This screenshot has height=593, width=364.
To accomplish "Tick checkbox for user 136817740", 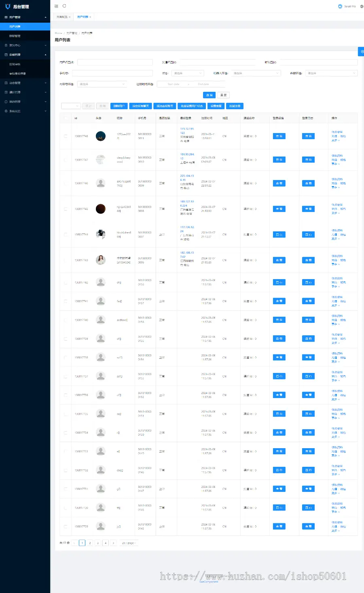I will (66, 320).
